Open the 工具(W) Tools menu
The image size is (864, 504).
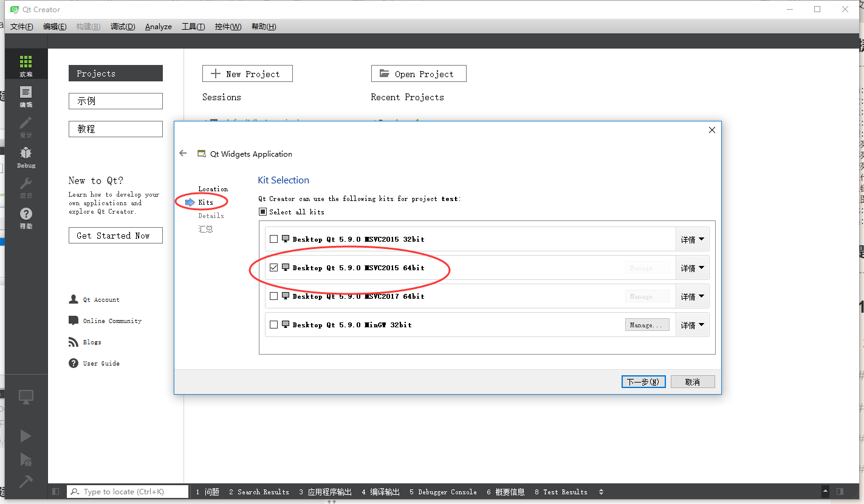[193, 26]
